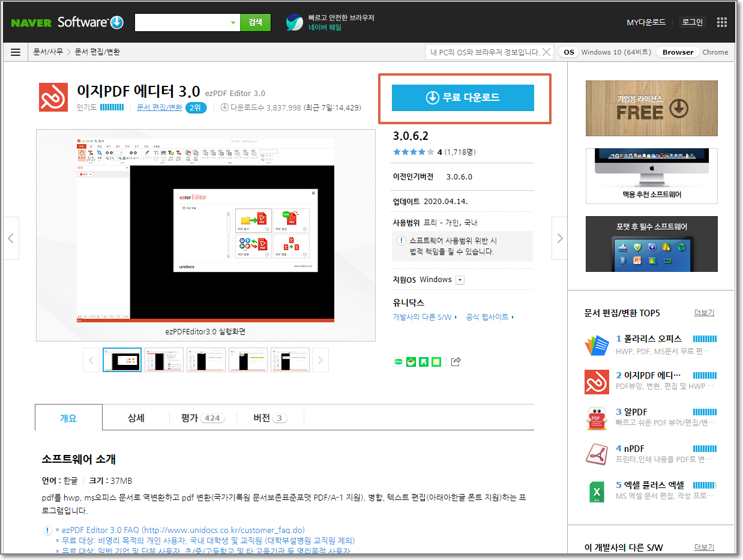Viewport: 743px width, 560px height.
Task: Expand the supported OS Windows dropdown
Action: [x=460, y=280]
